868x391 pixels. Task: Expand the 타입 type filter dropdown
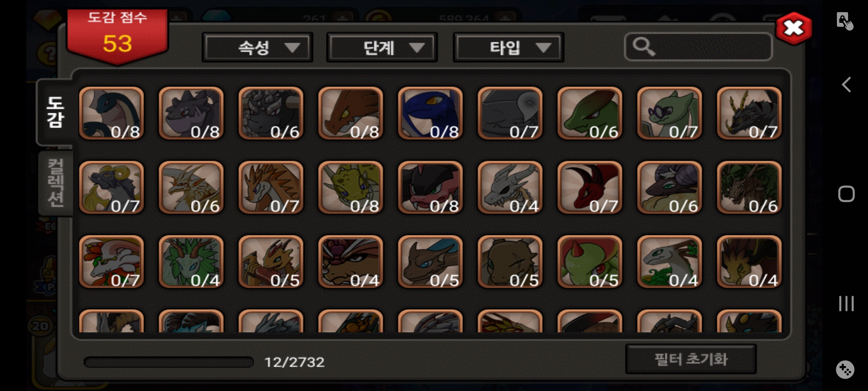(508, 47)
